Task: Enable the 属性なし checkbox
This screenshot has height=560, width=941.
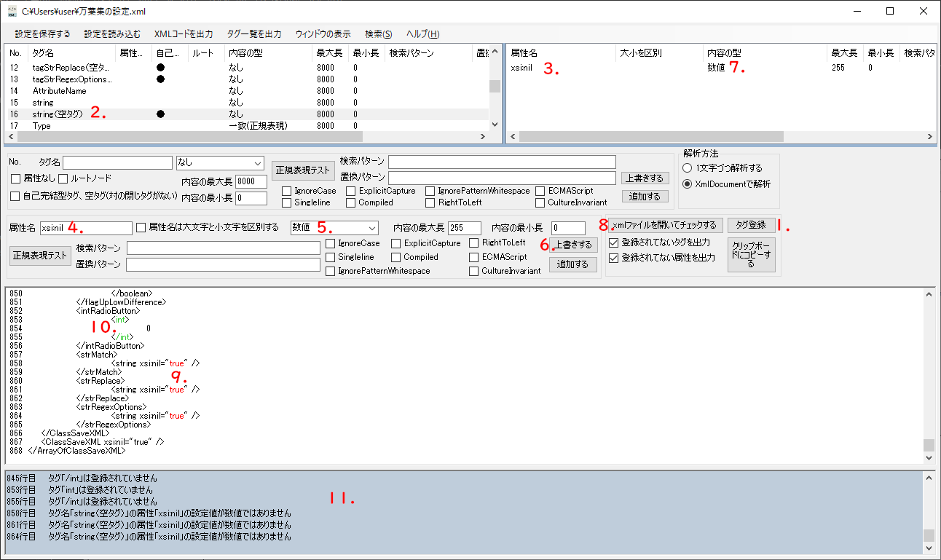Action: pos(16,179)
